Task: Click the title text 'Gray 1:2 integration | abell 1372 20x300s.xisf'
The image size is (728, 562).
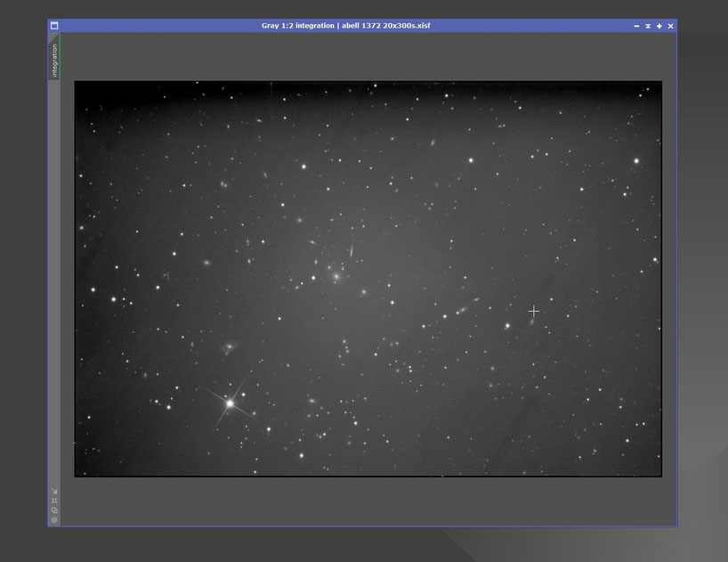Action: coord(345,26)
